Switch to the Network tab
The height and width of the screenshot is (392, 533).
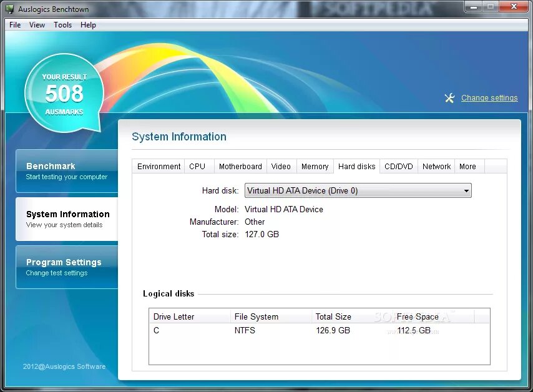tap(436, 166)
